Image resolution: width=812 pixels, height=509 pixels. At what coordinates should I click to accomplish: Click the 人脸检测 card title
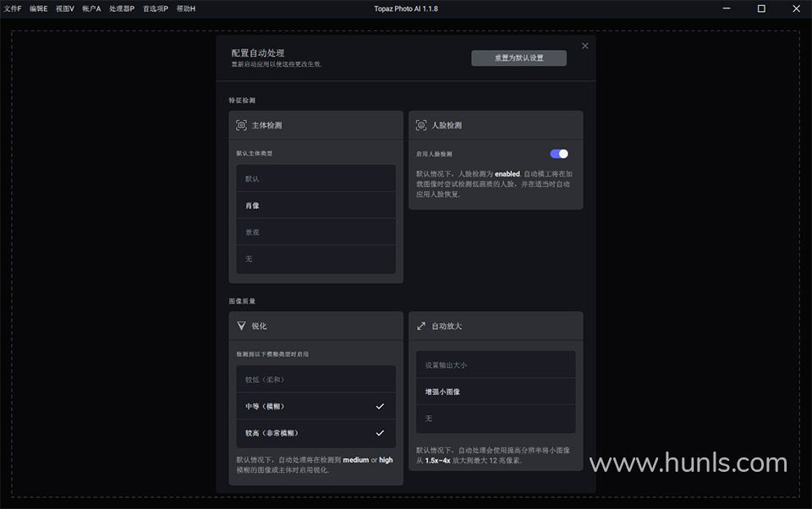447,125
